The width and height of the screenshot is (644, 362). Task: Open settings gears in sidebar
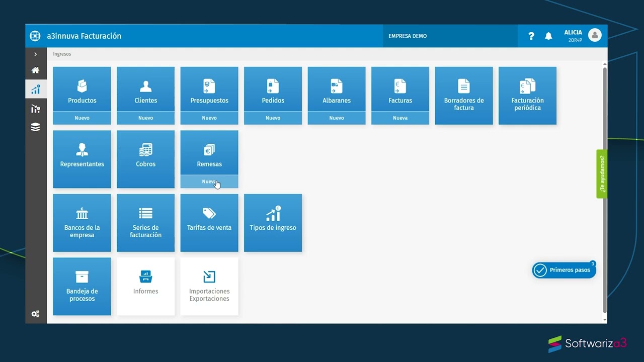pyautogui.click(x=35, y=314)
